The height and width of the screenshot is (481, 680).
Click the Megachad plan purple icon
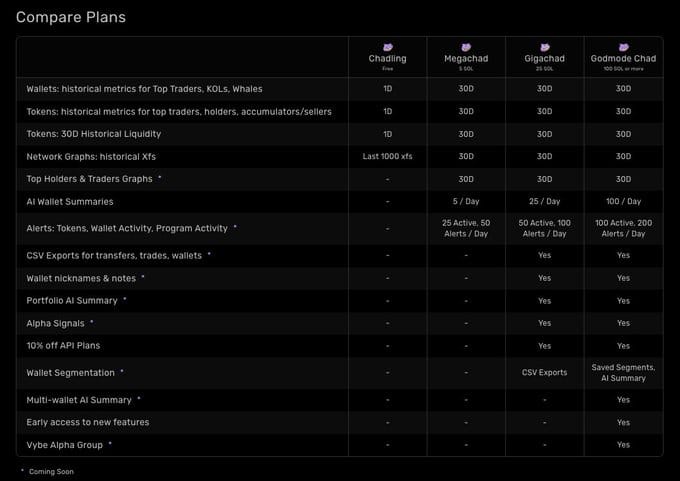click(466, 47)
